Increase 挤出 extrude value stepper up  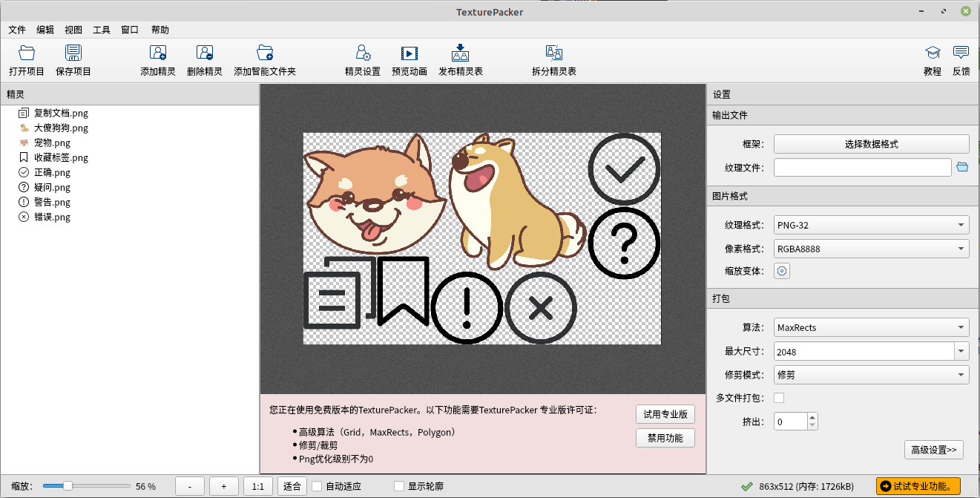(x=812, y=417)
